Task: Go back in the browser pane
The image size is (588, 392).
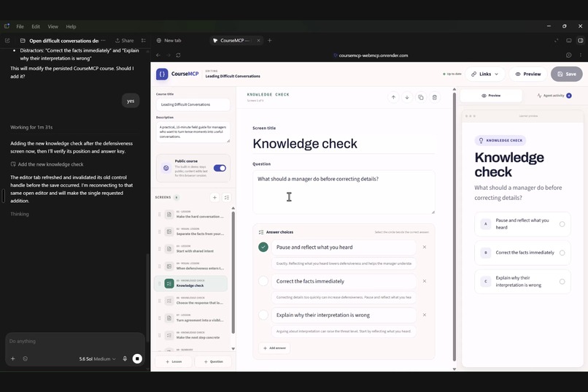Action: click(x=158, y=55)
